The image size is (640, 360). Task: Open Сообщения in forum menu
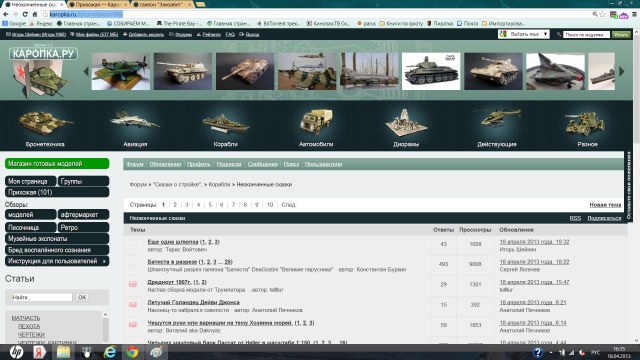(262, 164)
